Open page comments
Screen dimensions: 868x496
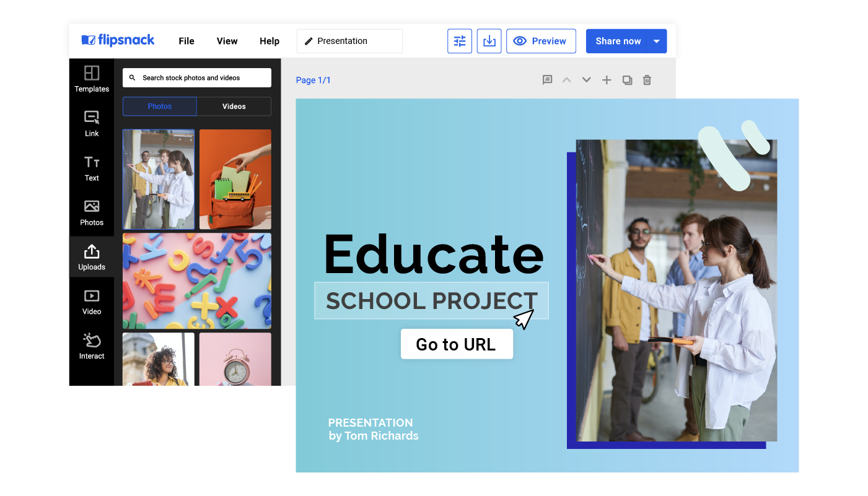547,80
